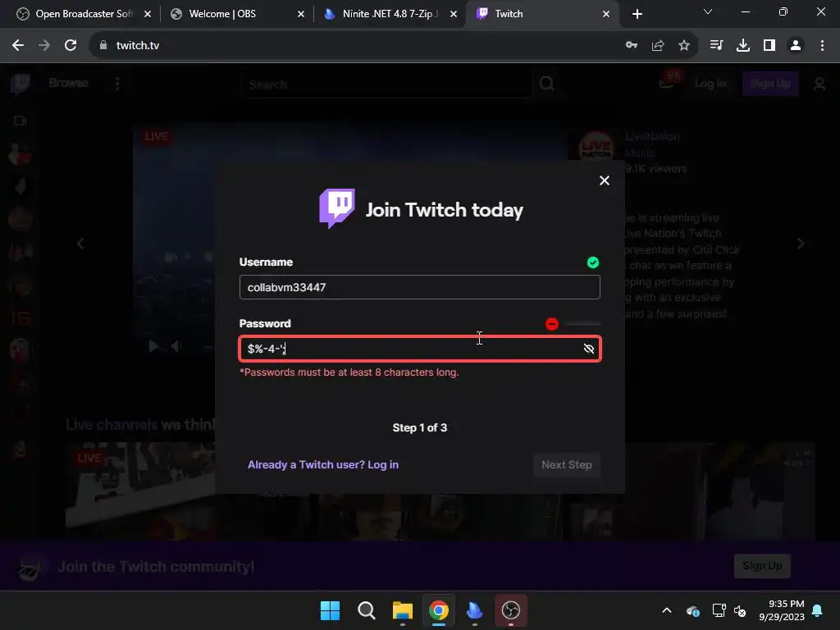
Task: Close the Welcome | OBS tab
Action: pos(301,14)
